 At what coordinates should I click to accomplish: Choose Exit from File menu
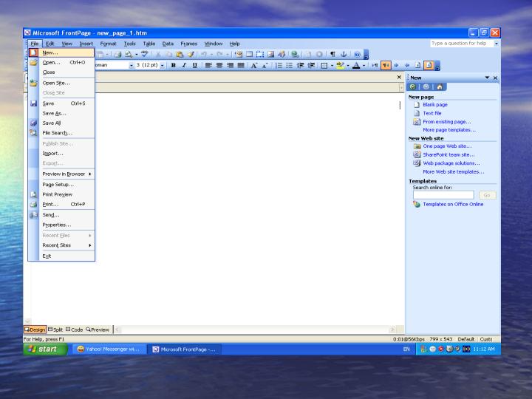(61, 256)
